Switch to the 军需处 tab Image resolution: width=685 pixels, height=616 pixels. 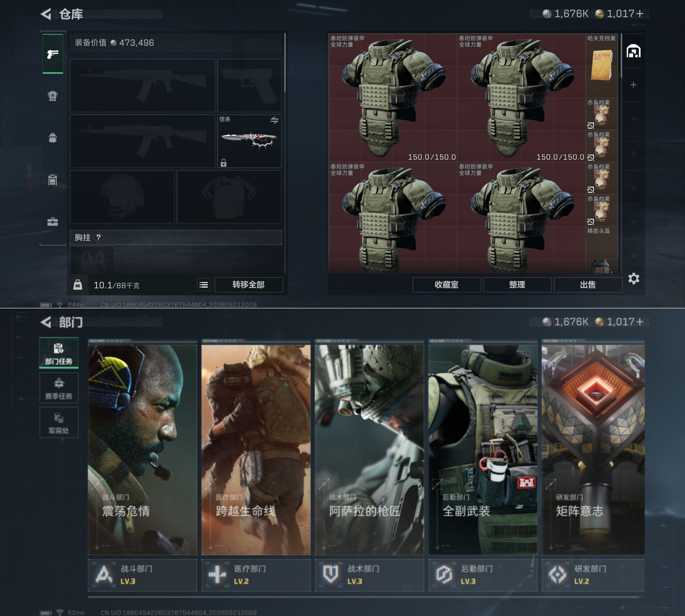pos(59,422)
